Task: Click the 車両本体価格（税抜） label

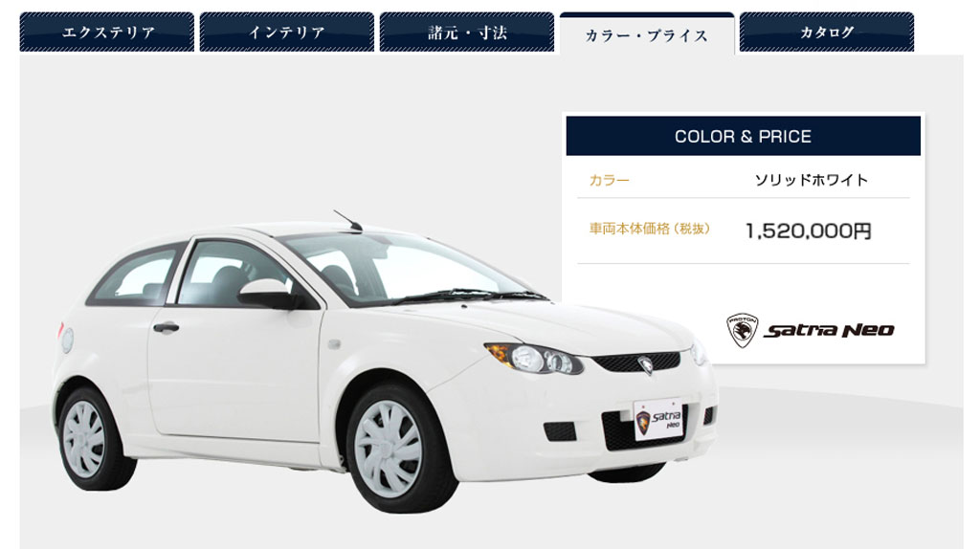Action: (650, 229)
